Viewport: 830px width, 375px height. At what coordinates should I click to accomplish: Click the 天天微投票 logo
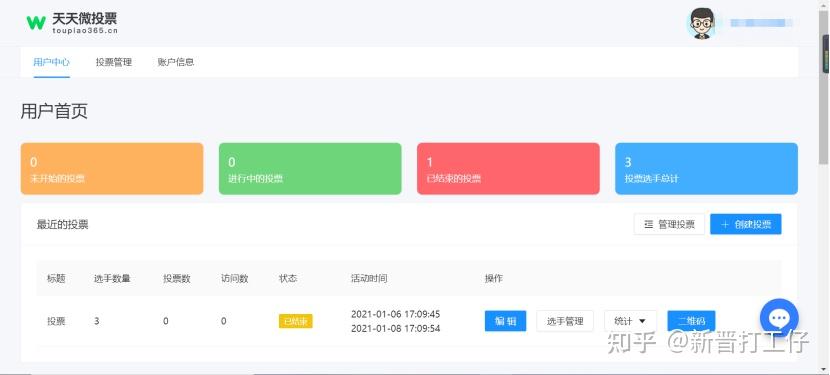(71, 23)
